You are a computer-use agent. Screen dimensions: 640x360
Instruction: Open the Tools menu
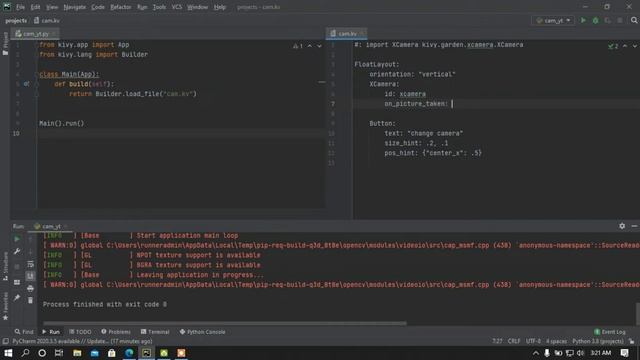tap(159, 7)
